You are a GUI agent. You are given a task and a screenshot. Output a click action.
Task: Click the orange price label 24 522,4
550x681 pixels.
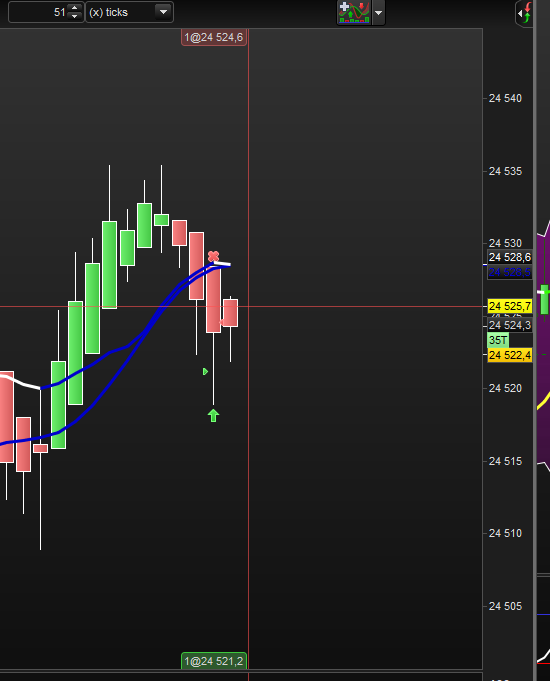tap(510, 355)
